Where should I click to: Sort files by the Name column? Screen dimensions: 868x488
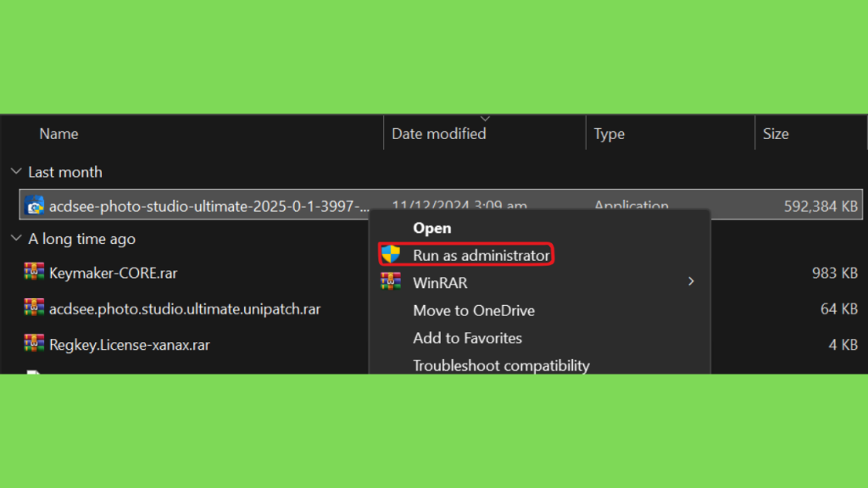(x=58, y=134)
